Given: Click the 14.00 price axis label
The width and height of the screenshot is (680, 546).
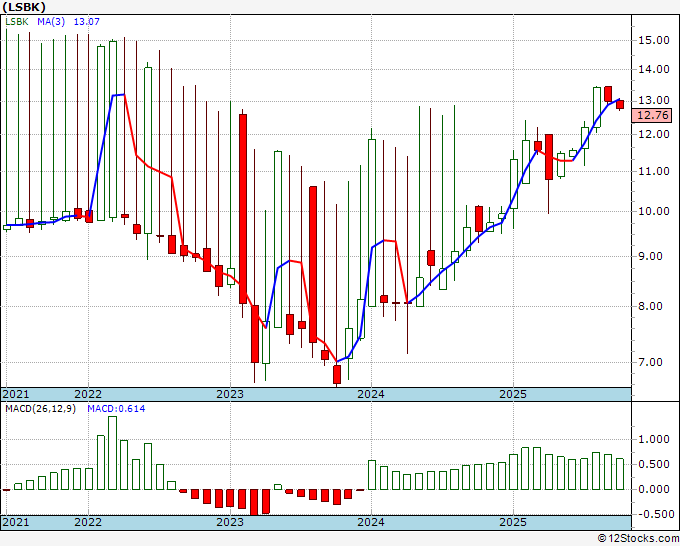Looking at the screenshot, I should (654, 69).
